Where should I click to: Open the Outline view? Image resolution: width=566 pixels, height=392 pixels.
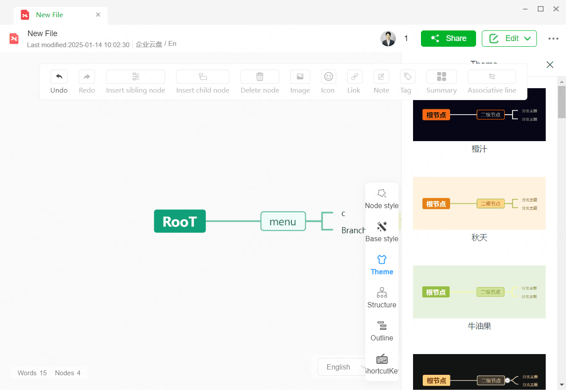click(x=382, y=331)
